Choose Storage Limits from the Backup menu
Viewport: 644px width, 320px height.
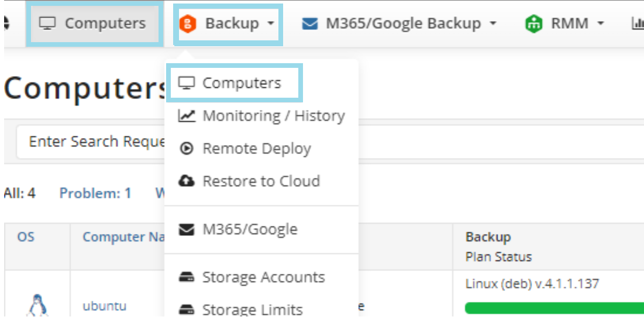pos(252,309)
